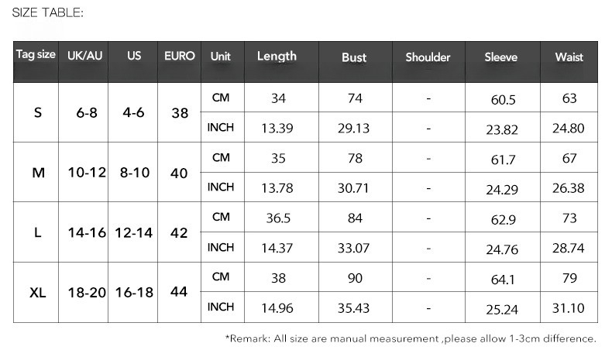This screenshot has height=364, width=612.
Task: Select the 26.38 waist inch cell
Action: pos(569,187)
